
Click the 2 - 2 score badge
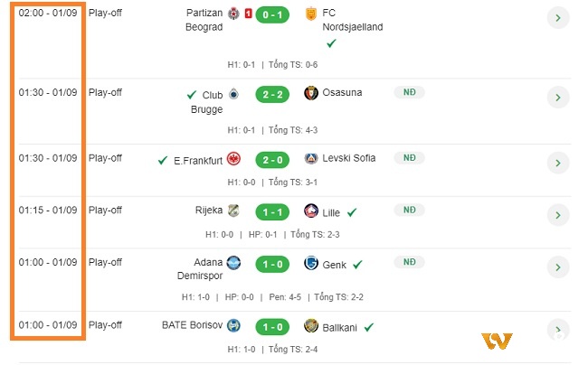tap(272, 95)
